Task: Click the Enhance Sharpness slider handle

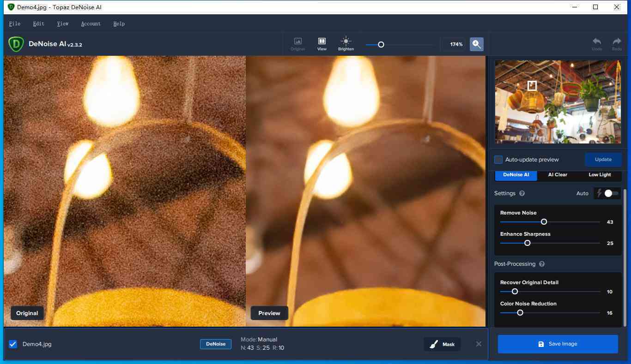Action: pyautogui.click(x=527, y=243)
